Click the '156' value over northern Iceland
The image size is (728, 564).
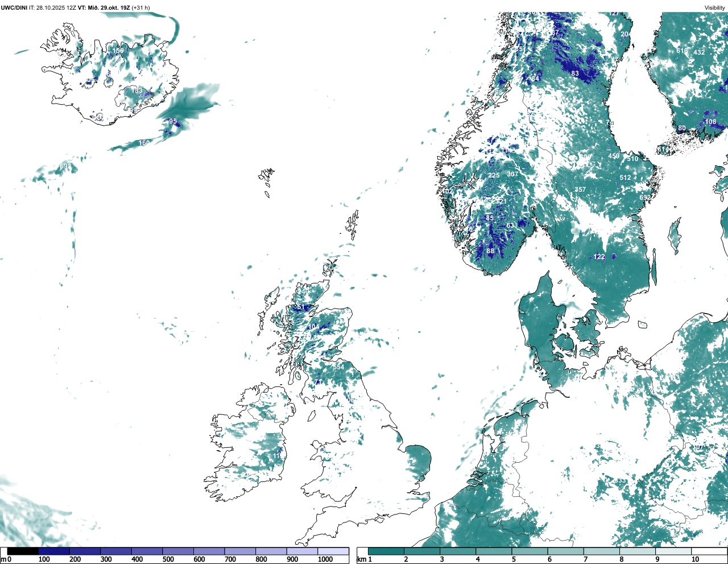coord(118,51)
